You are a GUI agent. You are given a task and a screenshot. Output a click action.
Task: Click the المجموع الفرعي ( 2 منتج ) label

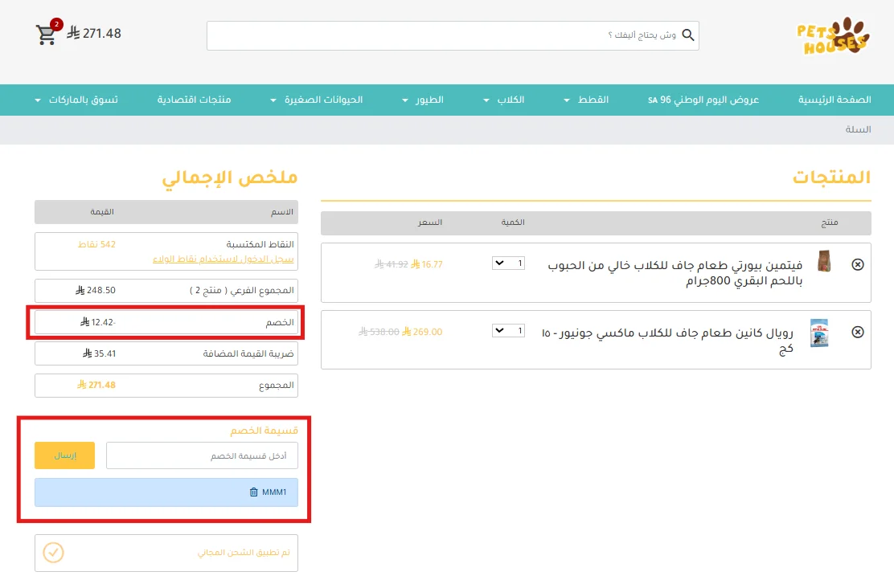click(x=242, y=291)
